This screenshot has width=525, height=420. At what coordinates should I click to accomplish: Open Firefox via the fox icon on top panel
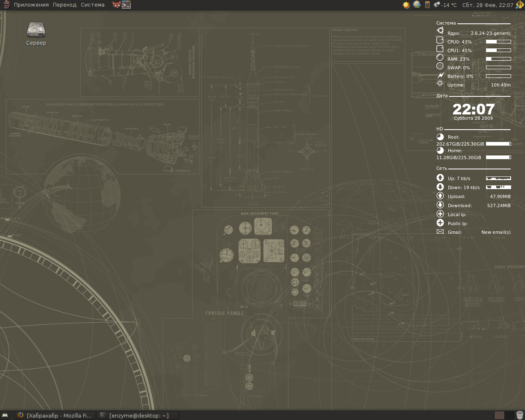tap(116, 5)
